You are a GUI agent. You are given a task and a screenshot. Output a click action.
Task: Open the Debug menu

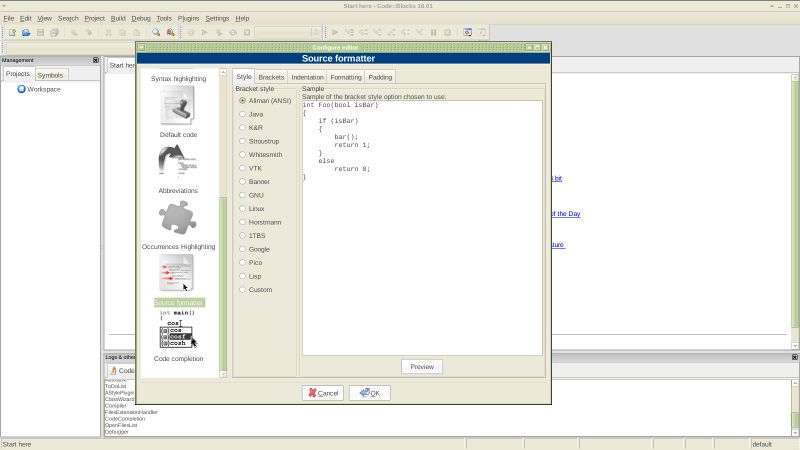coord(141,18)
